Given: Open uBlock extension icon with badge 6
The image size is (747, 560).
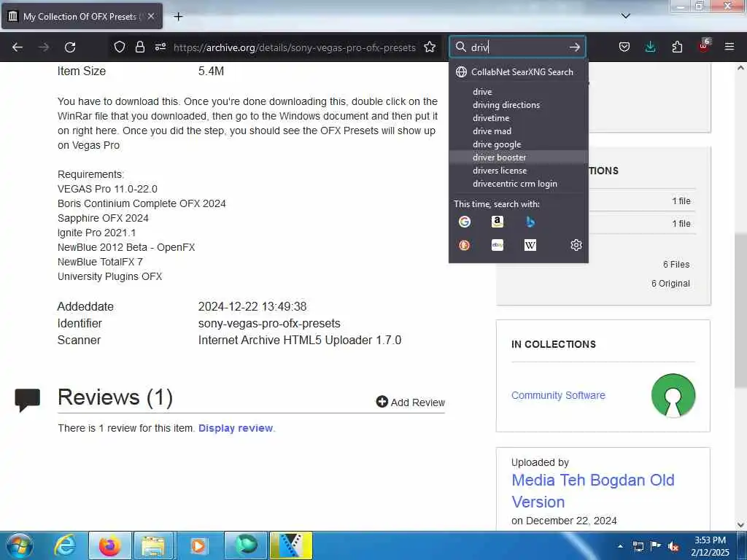Looking at the screenshot, I should click(704, 46).
